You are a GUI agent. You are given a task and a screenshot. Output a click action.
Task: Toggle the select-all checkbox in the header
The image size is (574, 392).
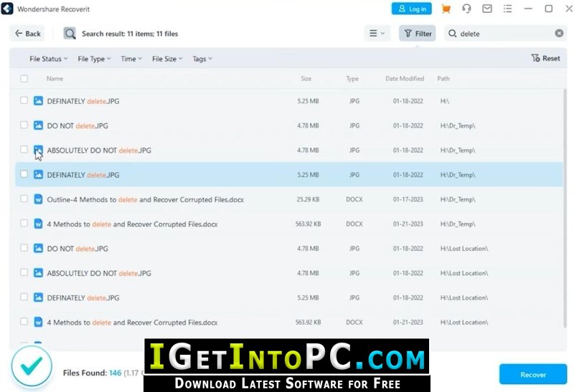click(x=24, y=78)
